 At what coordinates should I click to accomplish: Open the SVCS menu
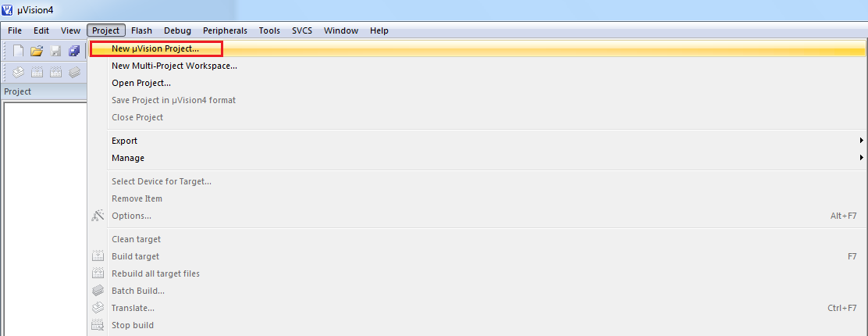tap(302, 30)
